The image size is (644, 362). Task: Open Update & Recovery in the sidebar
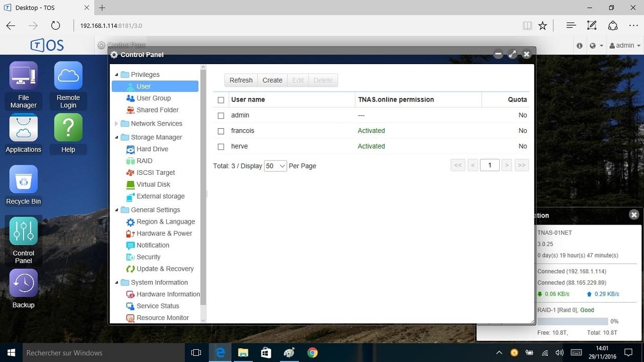pos(165,269)
